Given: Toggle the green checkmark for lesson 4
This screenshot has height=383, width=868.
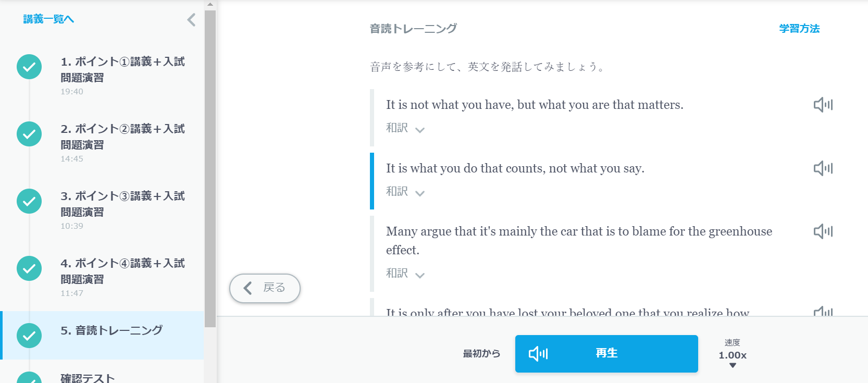Looking at the screenshot, I should [x=29, y=268].
